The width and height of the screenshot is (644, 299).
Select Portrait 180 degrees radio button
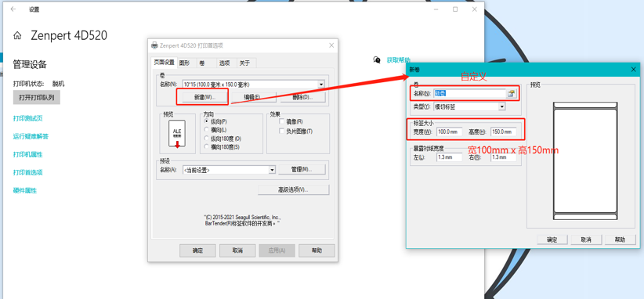coord(207,139)
